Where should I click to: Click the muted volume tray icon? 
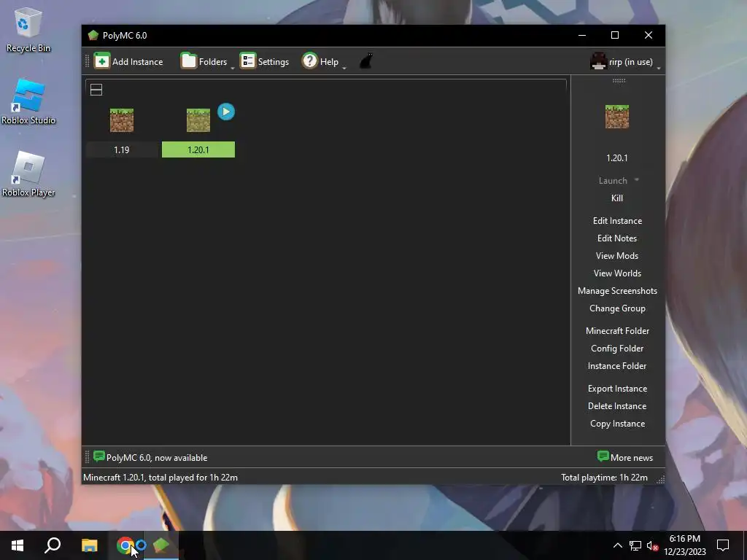pyautogui.click(x=653, y=545)
